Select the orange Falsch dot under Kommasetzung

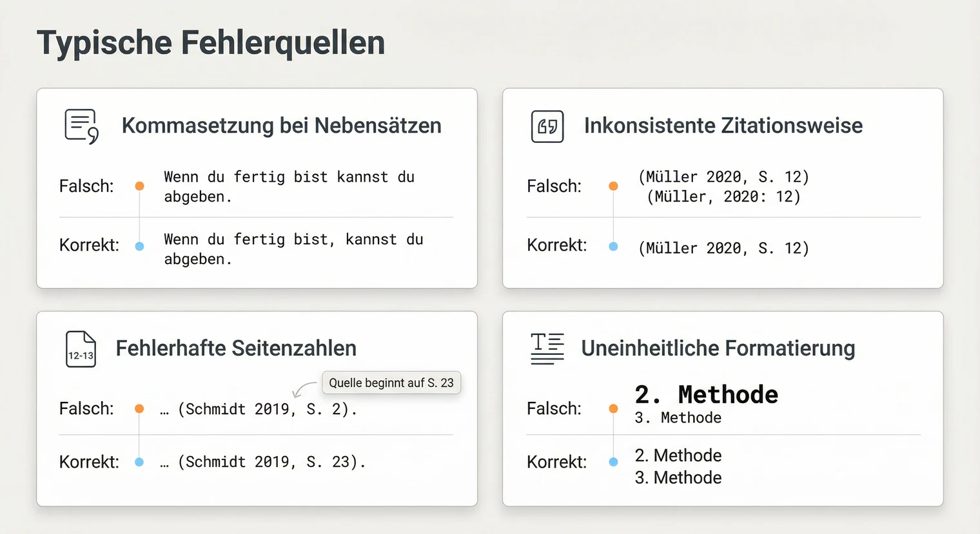(139, 186)
